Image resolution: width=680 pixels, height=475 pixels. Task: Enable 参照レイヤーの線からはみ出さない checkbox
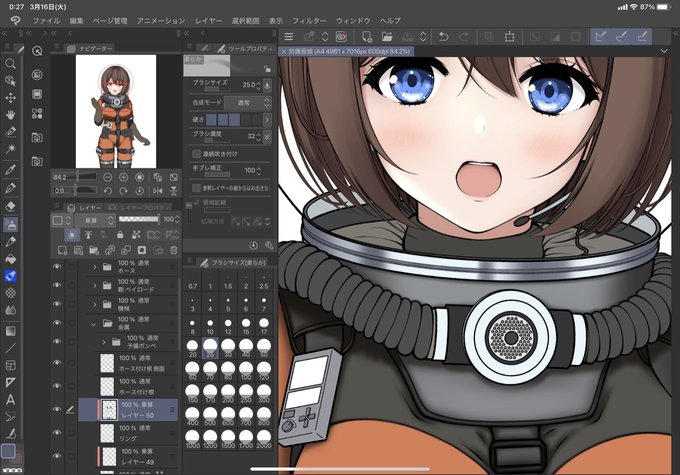196,188
